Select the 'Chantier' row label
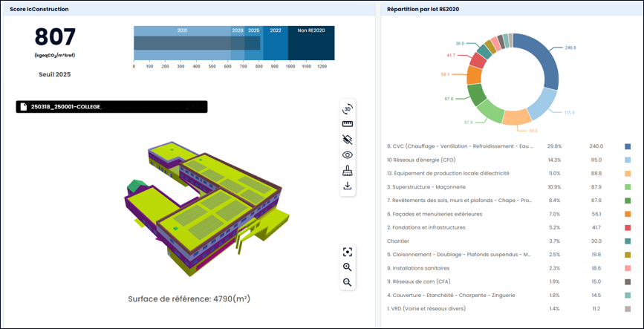 [x=398, y=241]
